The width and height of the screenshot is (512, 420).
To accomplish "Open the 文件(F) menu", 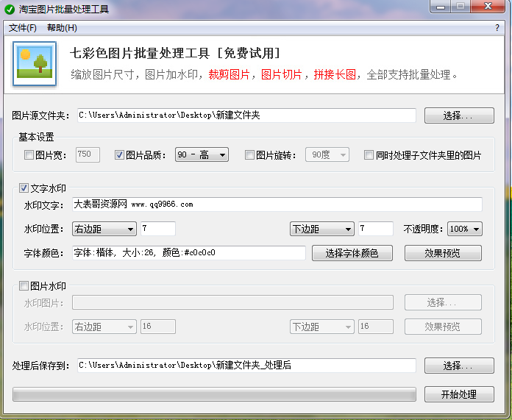I will (x=23, y=28).
